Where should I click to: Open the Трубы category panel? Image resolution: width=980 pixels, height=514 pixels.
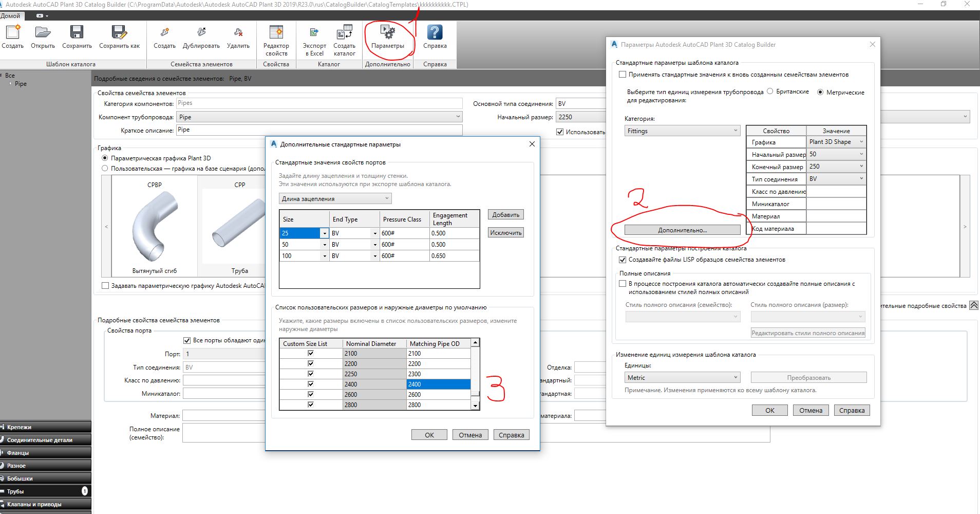click(x=46, y=491)
